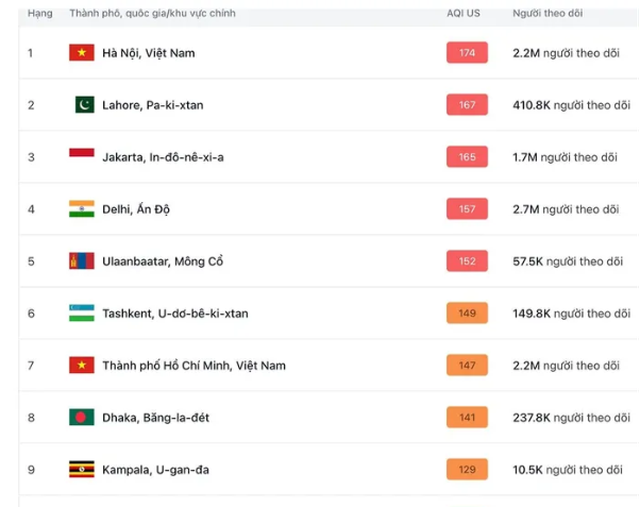Click the Vietnam flag beside Hồ Chí Minh

pyautogui.click(x=82, y=365)
